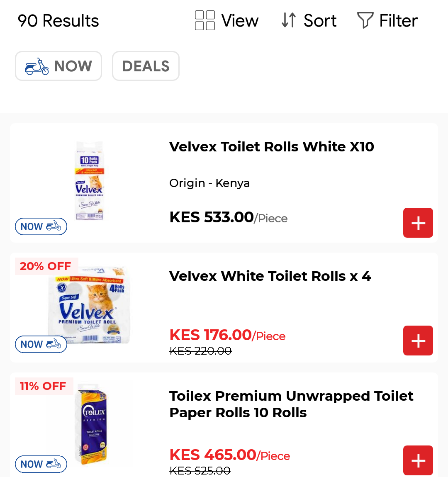Open Toilex Premium Unwrapped Toilet Paper Rolls title
Image resolution: width=448 pixels, height=477 pixels.
click(291, 404)
